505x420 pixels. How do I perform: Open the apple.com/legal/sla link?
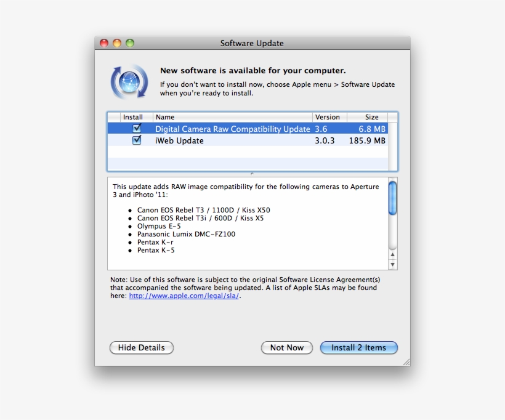(184, 296)
